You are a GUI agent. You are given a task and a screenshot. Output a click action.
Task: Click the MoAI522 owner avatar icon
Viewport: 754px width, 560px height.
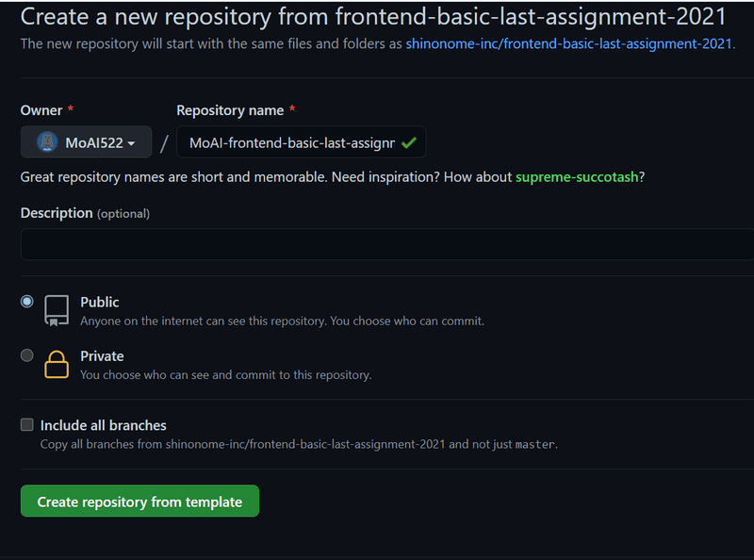[x=47, y=142]
